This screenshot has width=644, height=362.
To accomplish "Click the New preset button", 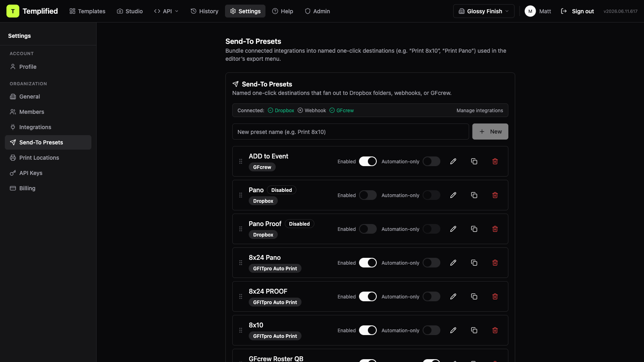I will click(490, 132).
